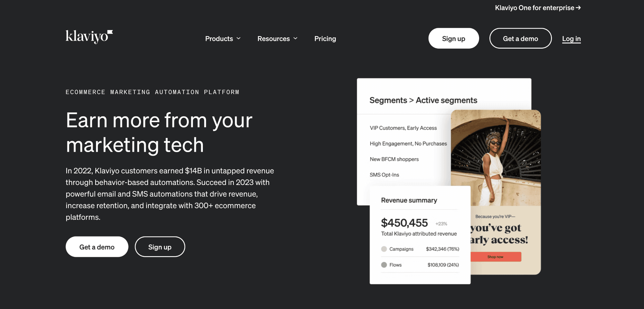This screenshot has width=644, height=309.
Task: Click the Klaviyo logo
Action: (89, 37)
